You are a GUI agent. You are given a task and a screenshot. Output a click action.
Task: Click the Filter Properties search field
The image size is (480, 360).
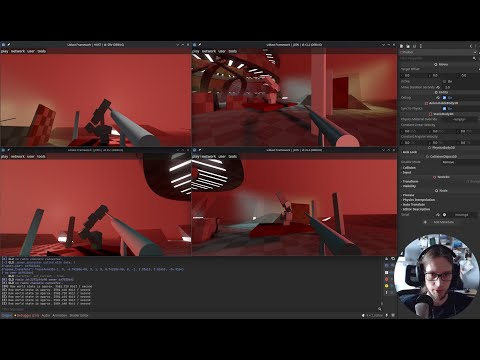tap(436, 58)
